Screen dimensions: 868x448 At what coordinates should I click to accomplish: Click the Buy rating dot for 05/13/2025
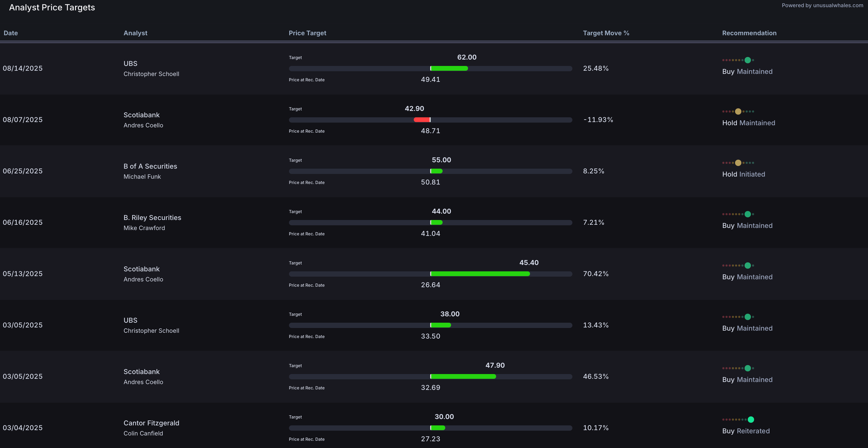747,265
